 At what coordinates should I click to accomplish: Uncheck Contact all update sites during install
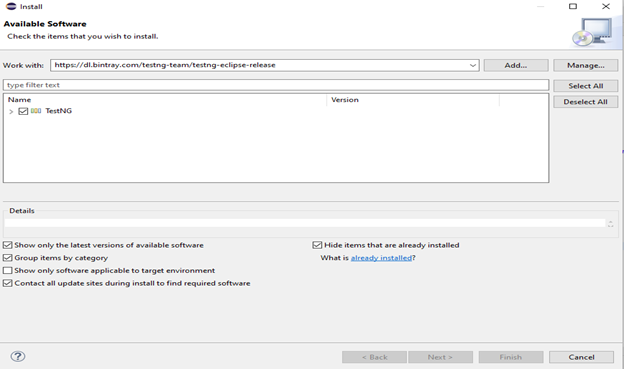tap(8, 283)
